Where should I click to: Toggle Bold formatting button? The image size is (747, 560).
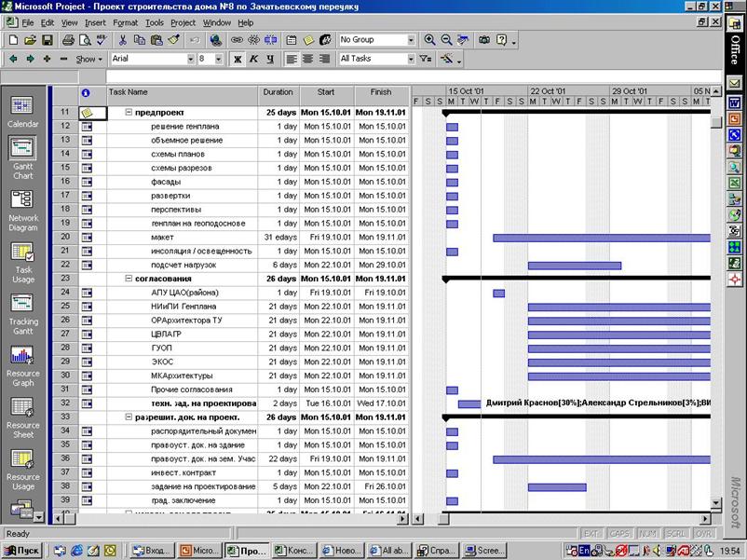(x=237, y=59)
